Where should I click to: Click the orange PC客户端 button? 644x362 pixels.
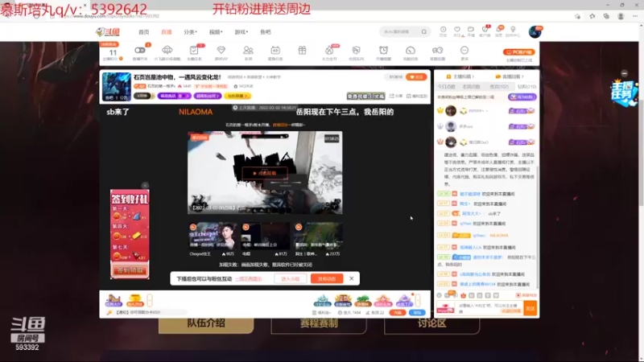(518, 52)
